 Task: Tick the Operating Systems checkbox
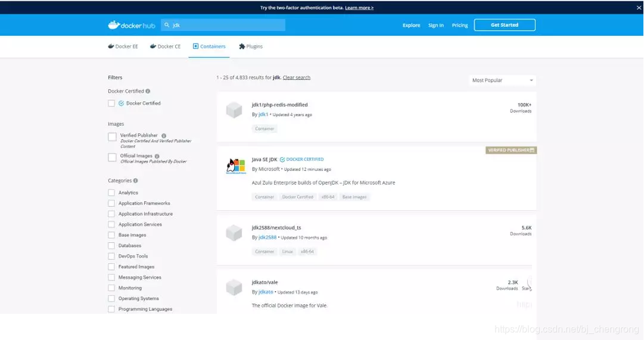point(111,298)
